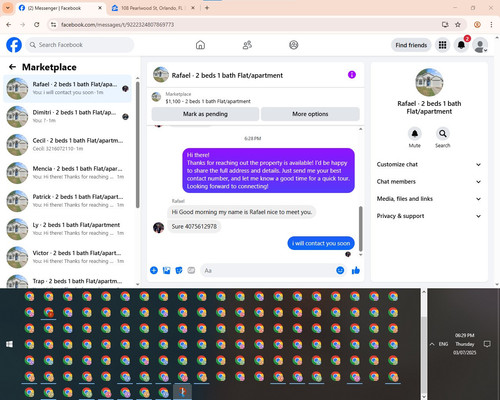Screen dimensions: 500x400
Task: Open the taskbar clock showing 06:29 PM
Action: point(465,344)
